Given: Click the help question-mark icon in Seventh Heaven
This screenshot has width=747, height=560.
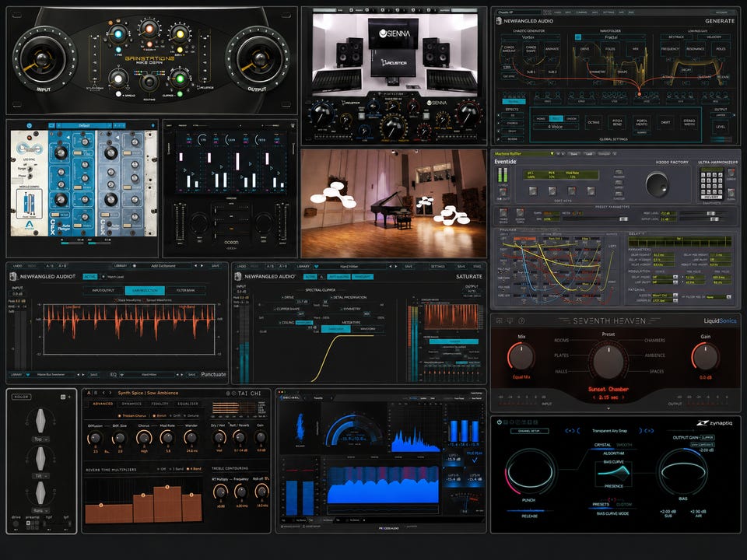Looking at the screenshot, I should (x=521, y=321).
